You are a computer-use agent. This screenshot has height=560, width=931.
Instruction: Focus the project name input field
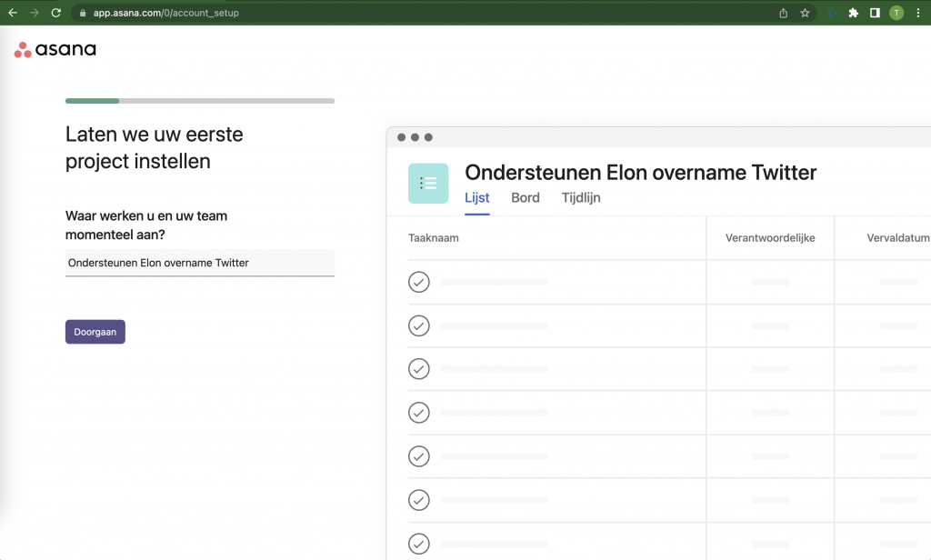[x=200, y=263]
